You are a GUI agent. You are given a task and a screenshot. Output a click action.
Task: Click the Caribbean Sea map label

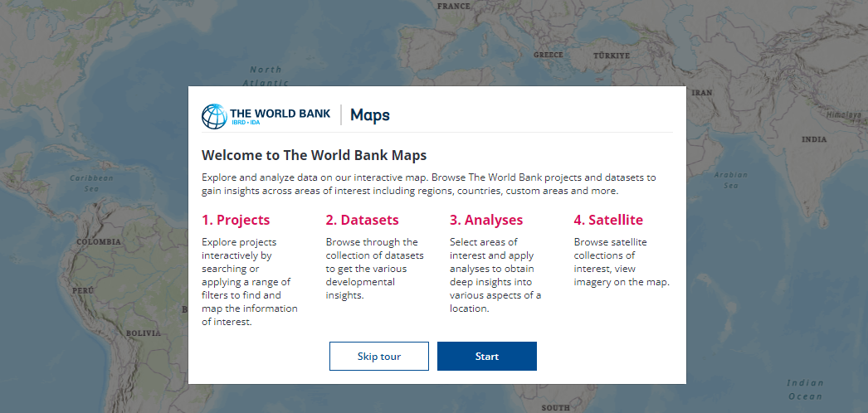click(x=92, y=183)
